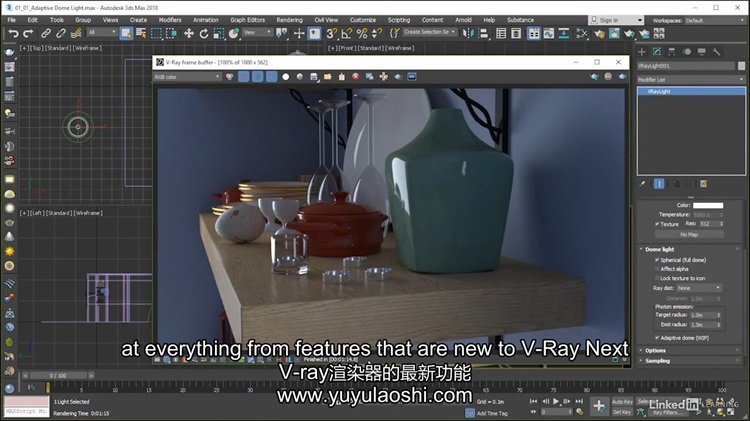Click the Undo arrow in main toolbar

[12, 33]
